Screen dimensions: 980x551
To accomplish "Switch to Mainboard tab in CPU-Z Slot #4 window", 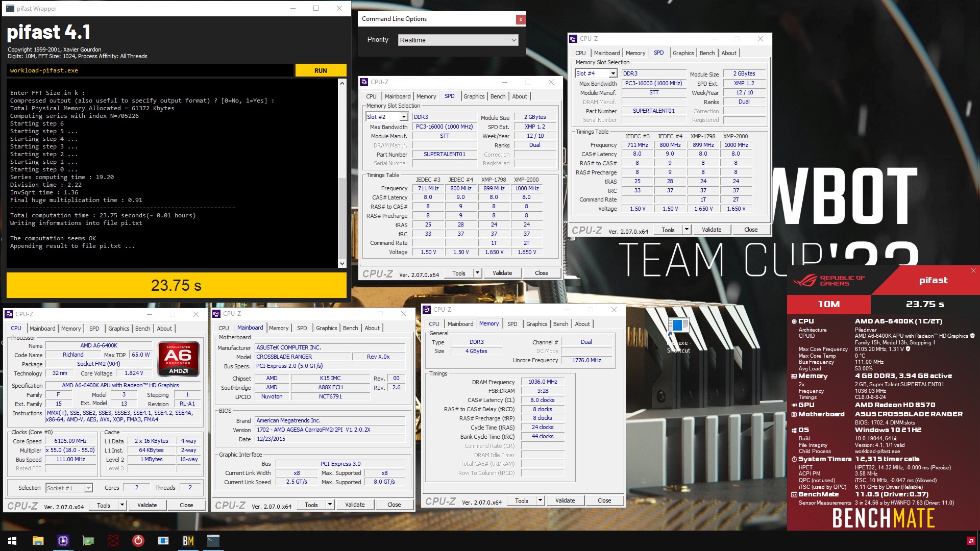I will tap(606, 53).
